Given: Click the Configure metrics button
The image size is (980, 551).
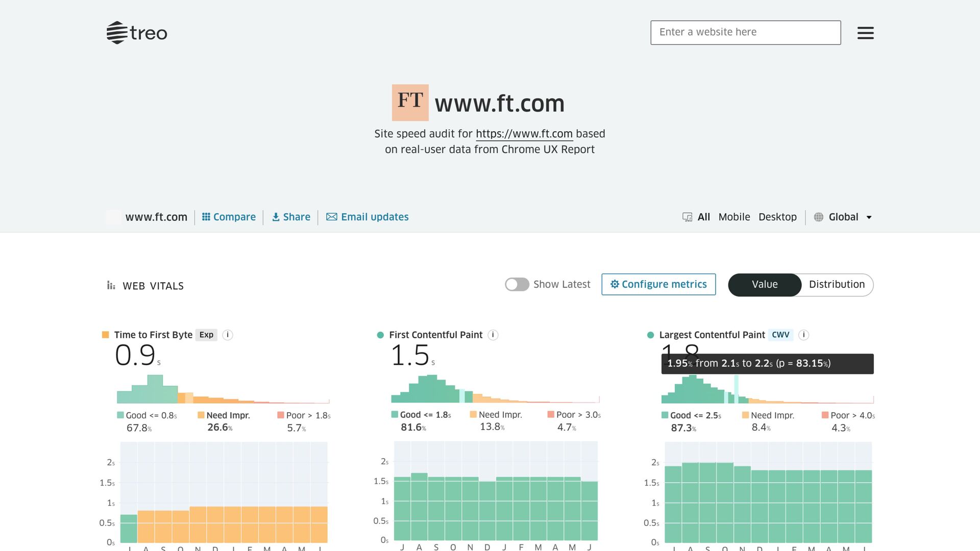Looking at the screenshot, I should pyautogui.click(x=658, y=284).
